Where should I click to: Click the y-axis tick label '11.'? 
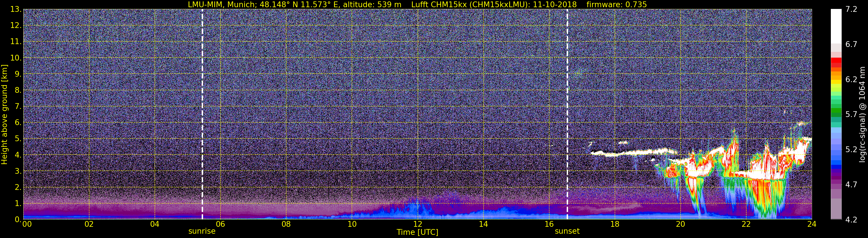point(16,42)
